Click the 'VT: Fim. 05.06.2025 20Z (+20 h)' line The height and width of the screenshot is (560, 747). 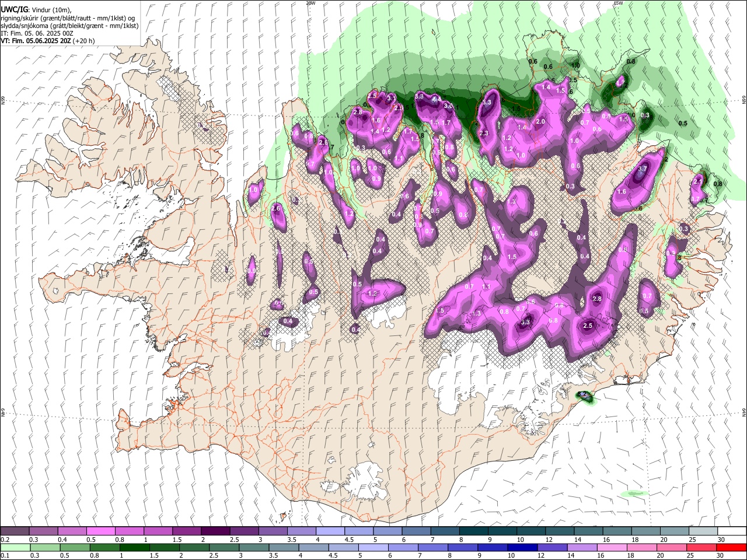47,41
